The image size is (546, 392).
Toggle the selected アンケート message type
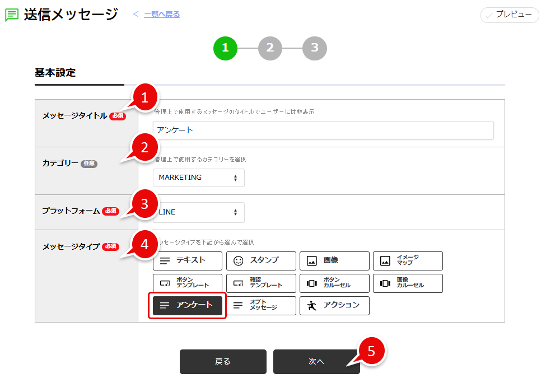(x=188, y=305)
